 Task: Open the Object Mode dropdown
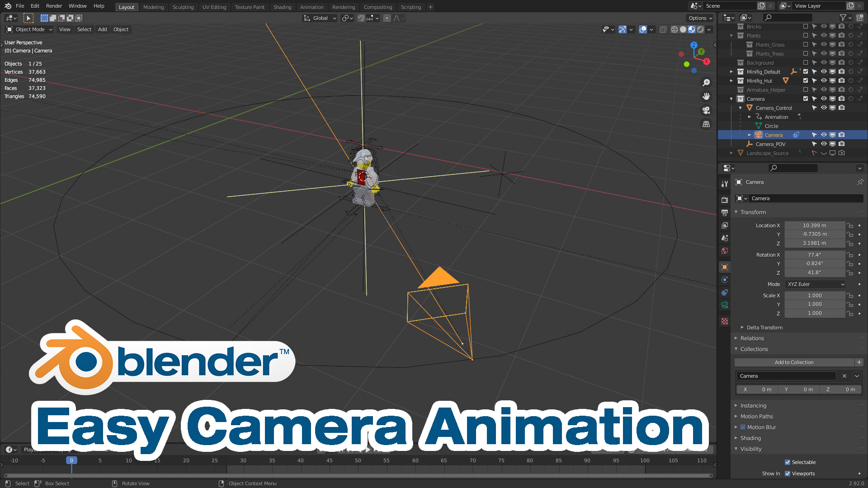pos(29,29)
